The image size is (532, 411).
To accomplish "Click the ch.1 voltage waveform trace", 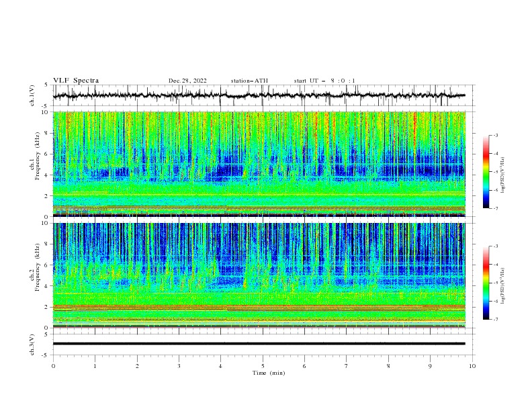I will click(259, 95).
